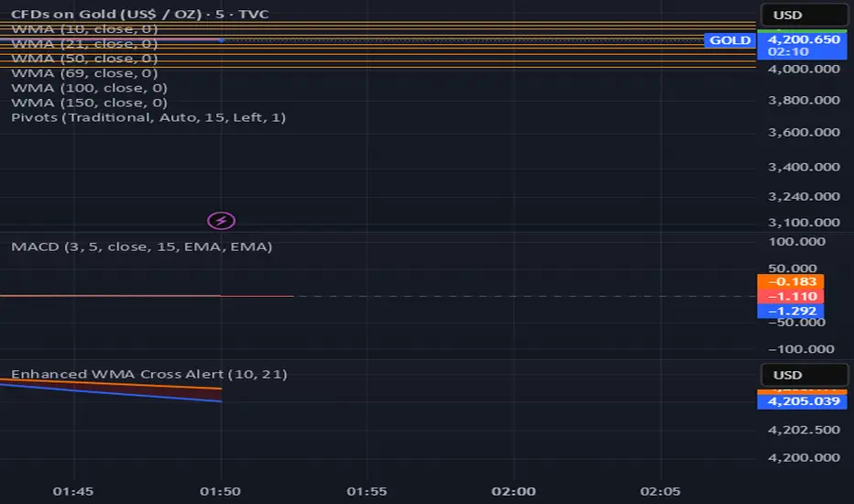
Task: Click the 3,240.000 price scale label
Action: click(804, 197)
